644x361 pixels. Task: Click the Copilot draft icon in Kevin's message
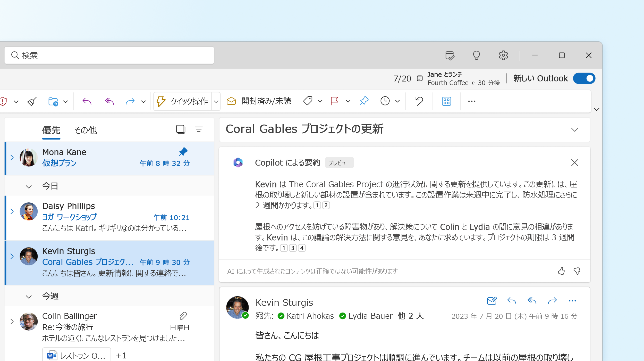[x=492, y=301]
